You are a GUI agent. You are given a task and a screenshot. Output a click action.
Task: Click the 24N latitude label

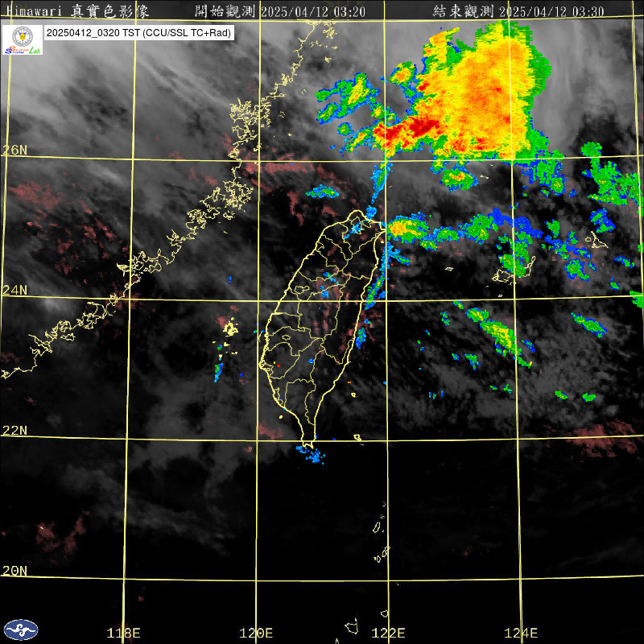(14, 290)
